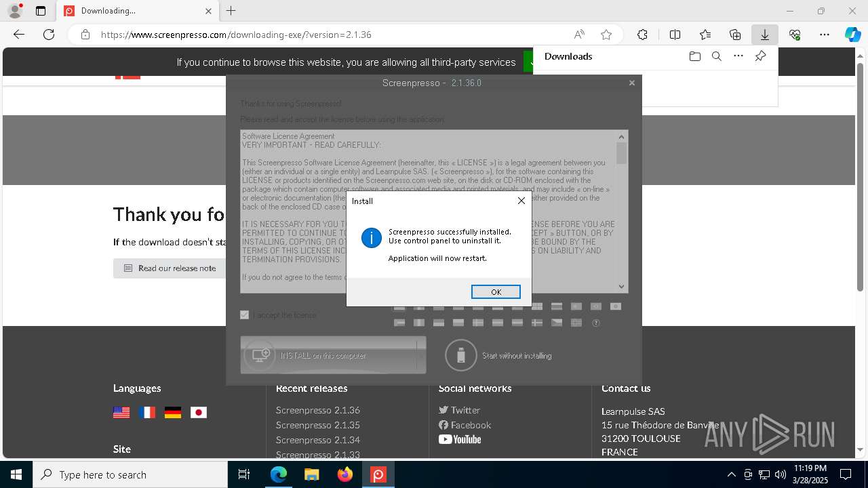The image size is (868, 488).
Task: Click OK in the Install dialog
Action: (x=496, y=291)
